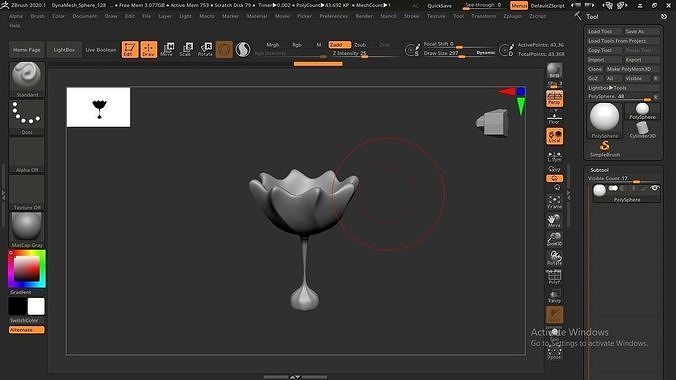This screenshot has height=380, width=676.
Task: Click the D dynamic draw icon
Action: pyautogui.click(x=506, y=50)
